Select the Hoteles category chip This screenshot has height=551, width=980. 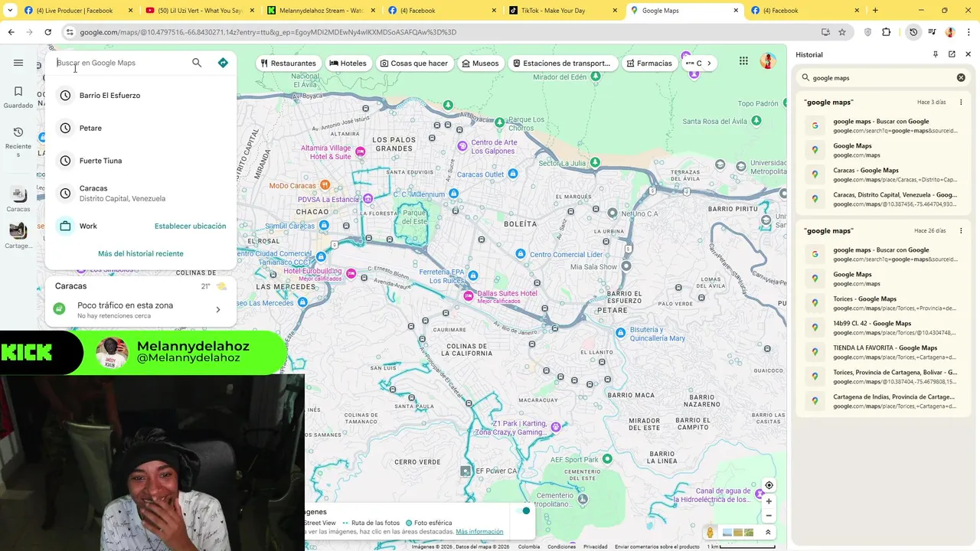pyautogui.click(x=348, y=64)
